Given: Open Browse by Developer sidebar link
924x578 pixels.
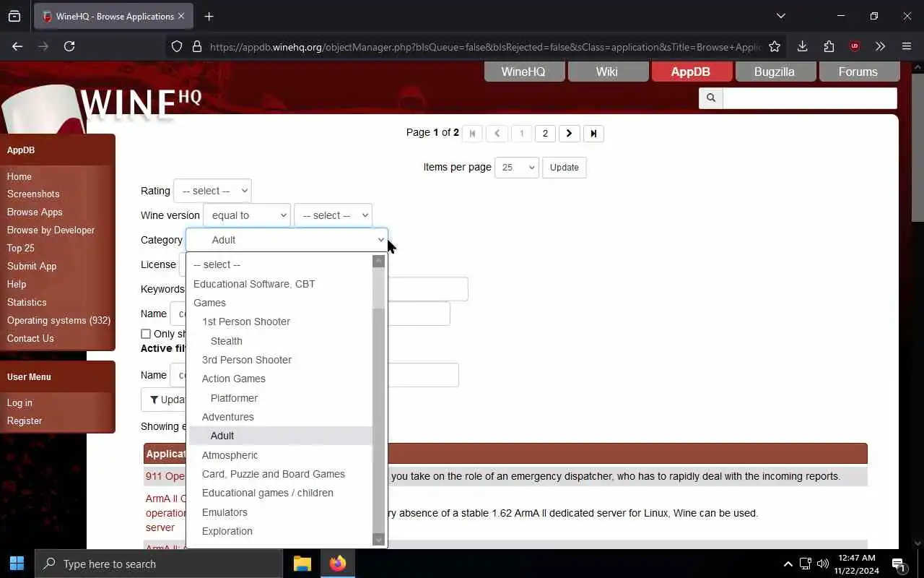Looking at the screenshot, I should click(51, 230).
